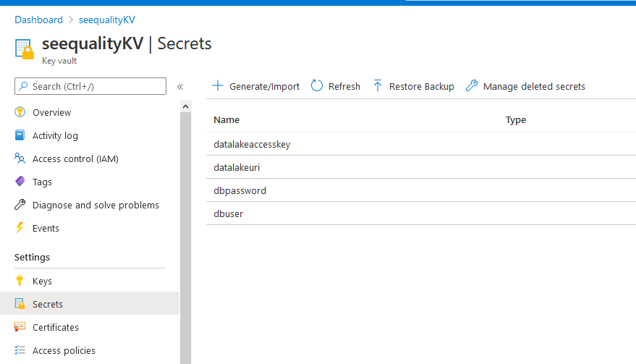Screen dimensions: 636x364
Task: Select the Secrets settings item
Action: [x=90, y=304]
